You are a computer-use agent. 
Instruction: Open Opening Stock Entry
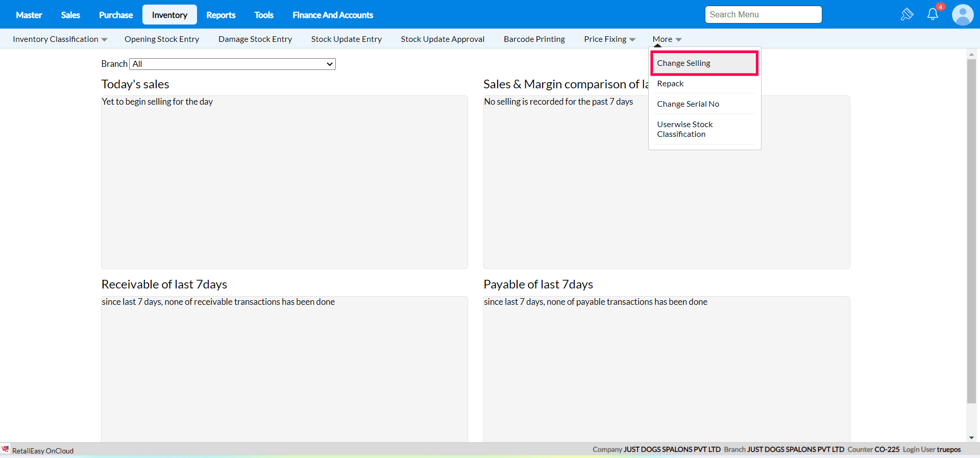162,39
